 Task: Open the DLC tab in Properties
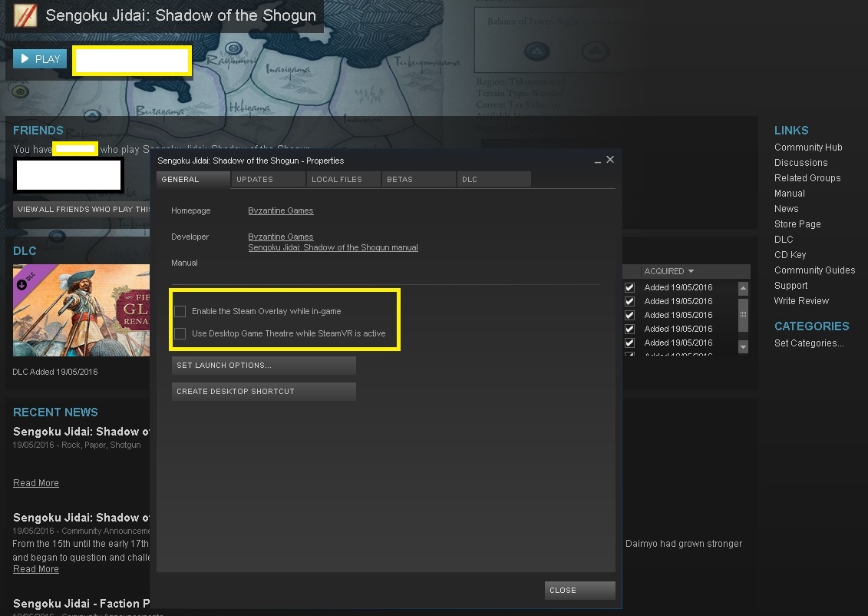point(494,180)
